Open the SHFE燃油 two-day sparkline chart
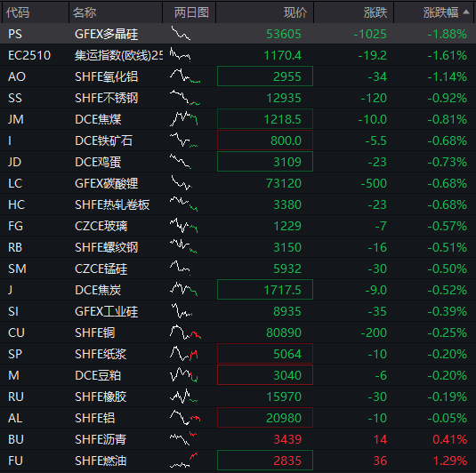Image resolution: width=476 pixels, height=473 pixels. point(183,460)
